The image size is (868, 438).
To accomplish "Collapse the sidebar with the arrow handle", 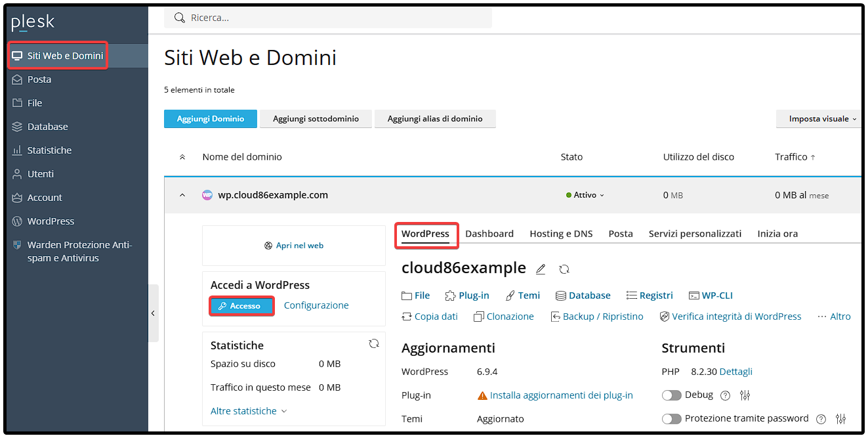I will coord(153,313).
